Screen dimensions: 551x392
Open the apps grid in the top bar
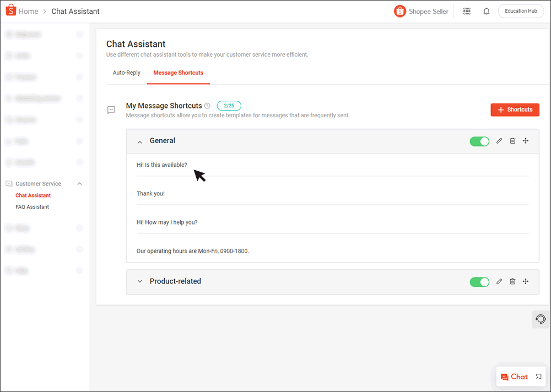coord(467,11)
